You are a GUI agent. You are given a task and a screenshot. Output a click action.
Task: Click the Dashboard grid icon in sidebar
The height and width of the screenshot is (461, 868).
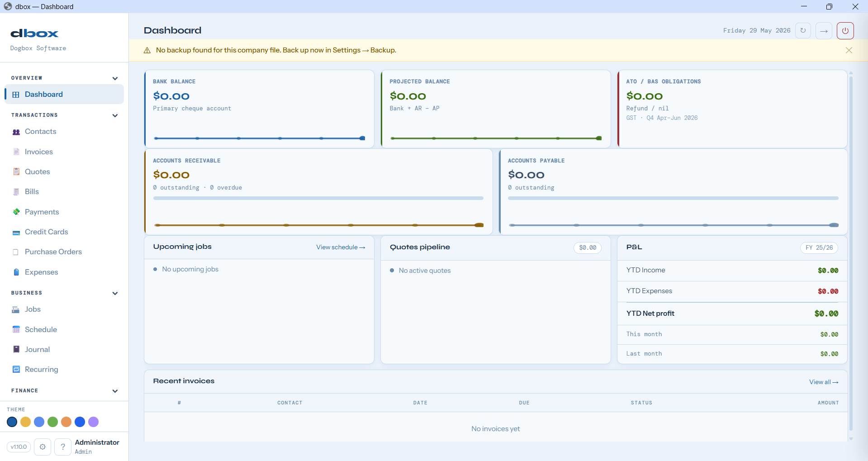pos(16,95)
